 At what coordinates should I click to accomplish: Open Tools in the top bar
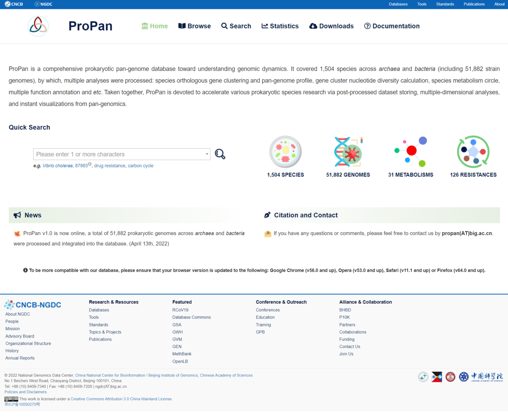tap(422, 4)
